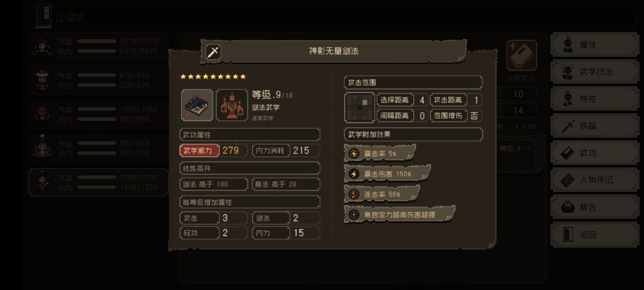Viewport: 644px width, 290px height.
Task: Select the 连击率 56% effect entry
Action: 382,194
